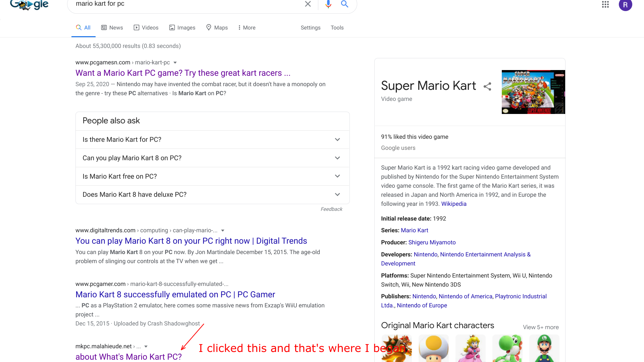Click 'Original Mario Kart characters' heading
The width and height of the screenshot is (644, 362).
tap(437, 325)
